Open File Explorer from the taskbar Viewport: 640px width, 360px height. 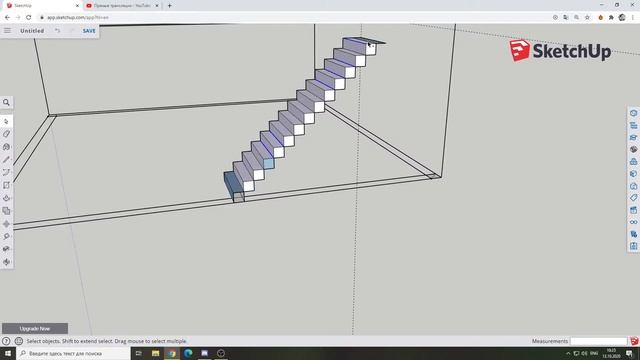[155, 353]
